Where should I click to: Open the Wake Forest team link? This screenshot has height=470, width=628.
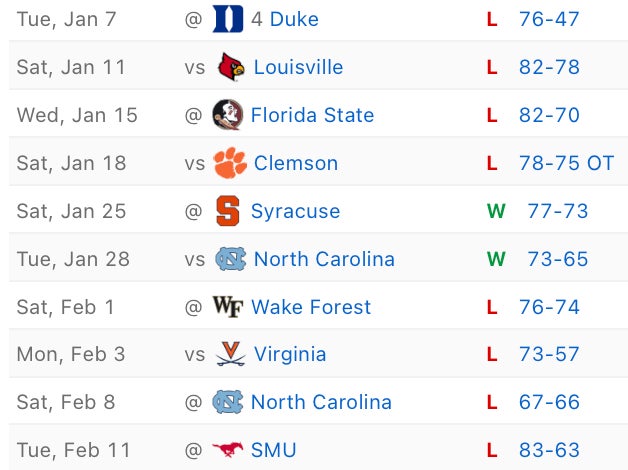point(311,307)
